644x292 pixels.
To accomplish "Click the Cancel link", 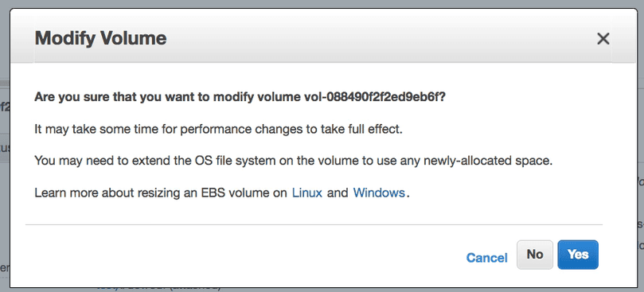I will (486, 258).
